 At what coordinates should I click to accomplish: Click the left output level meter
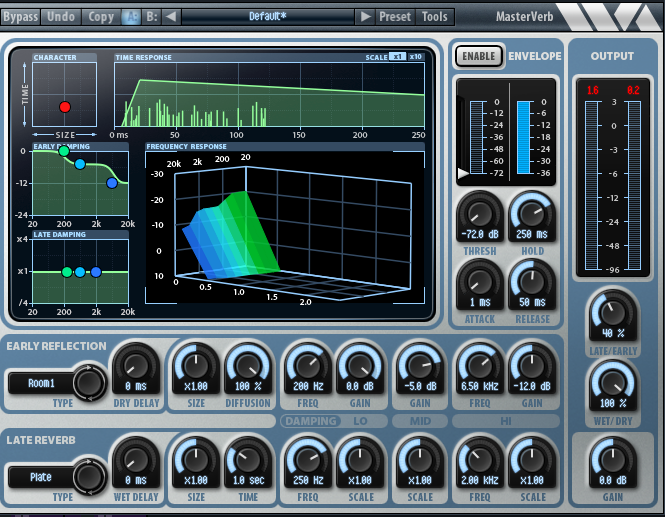click(591, 185)
